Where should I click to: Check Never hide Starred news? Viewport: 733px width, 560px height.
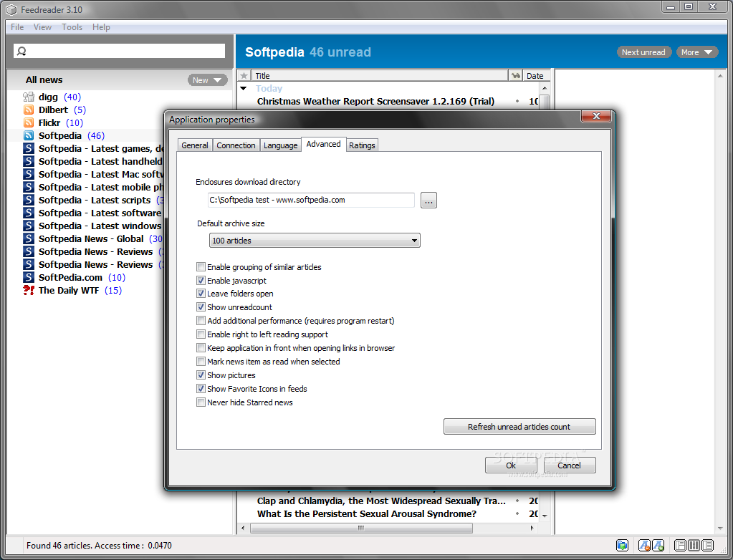pos(201,402)
